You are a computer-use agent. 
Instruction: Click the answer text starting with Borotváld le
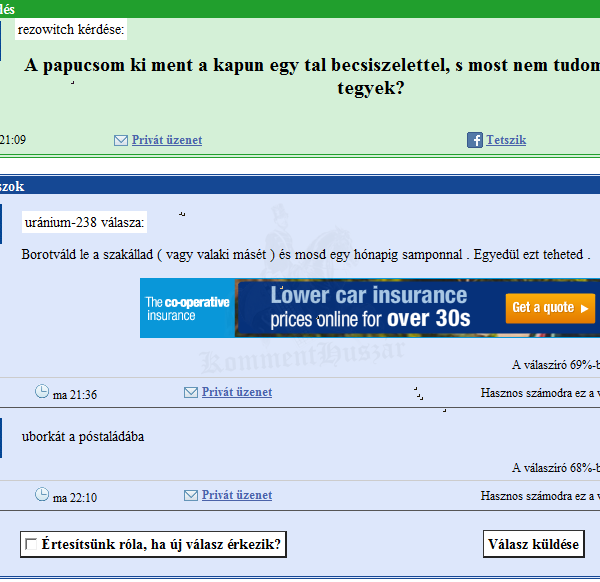(x=306, y=255)
